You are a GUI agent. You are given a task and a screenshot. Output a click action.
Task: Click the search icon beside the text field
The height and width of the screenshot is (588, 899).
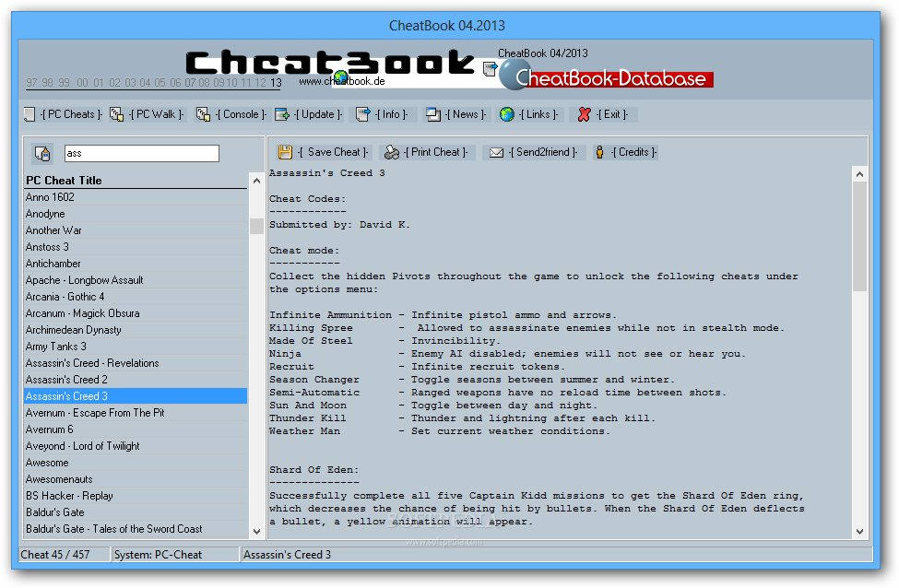(42, 154)
